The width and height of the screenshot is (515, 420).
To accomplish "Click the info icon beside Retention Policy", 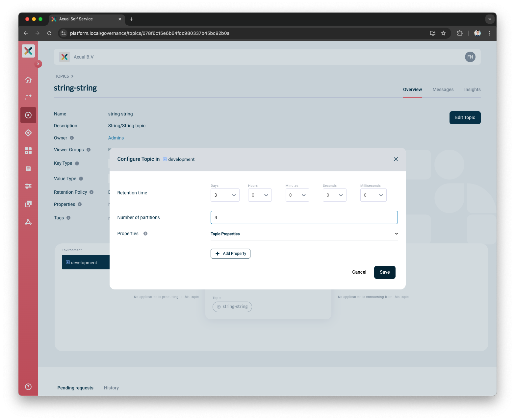I will pyautogui.click(x=91, y=192).
